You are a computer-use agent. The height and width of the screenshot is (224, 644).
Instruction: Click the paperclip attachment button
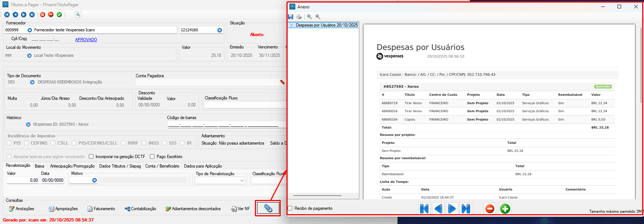[x=268, y=208]
